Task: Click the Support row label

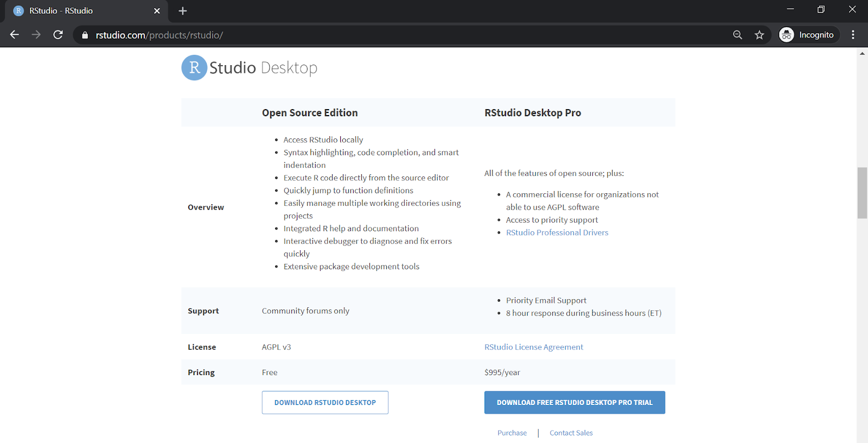Action: click(203, 311)
